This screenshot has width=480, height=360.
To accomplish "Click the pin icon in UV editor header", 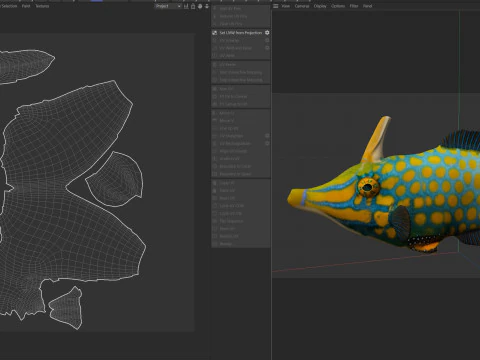I will pos(207,6).
